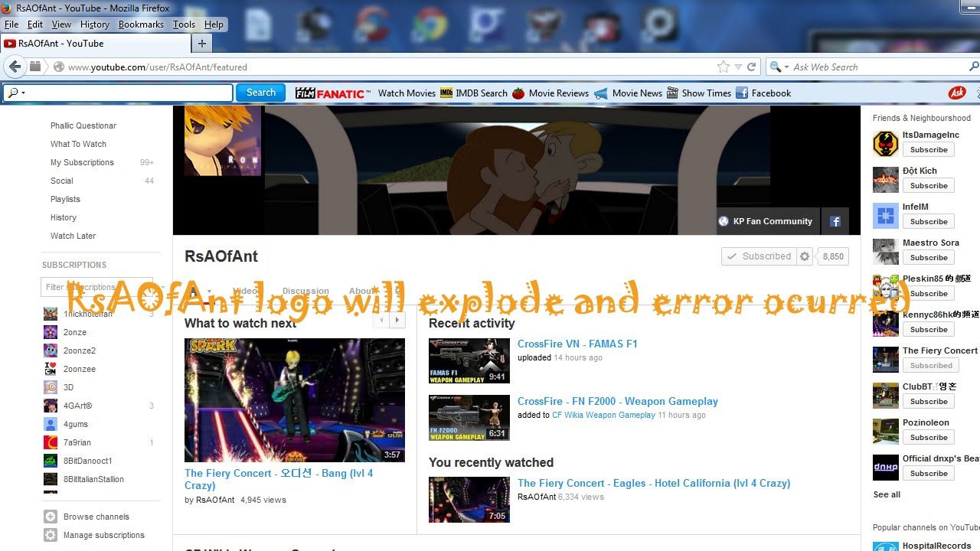This screenshot has height=551, width=980.
Task: Select the RsAOfAnt - YouTube tab
Action: 95,44
